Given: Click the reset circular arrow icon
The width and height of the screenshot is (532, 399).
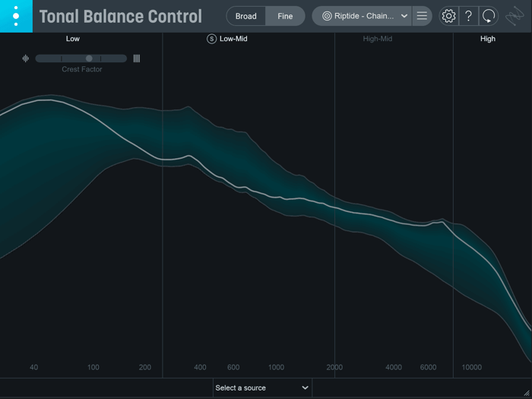Looking at the screenshot, I should [489, 16].
